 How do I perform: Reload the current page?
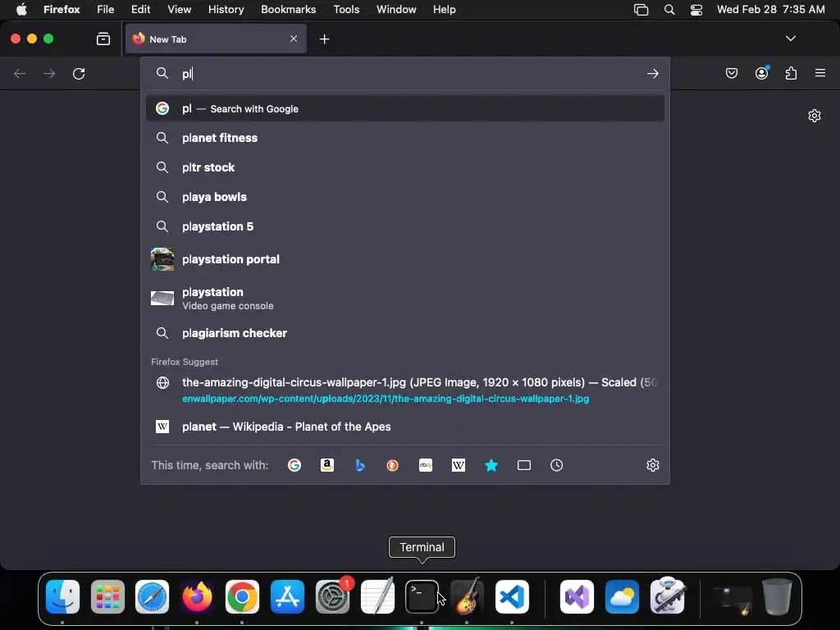point(79,73)
